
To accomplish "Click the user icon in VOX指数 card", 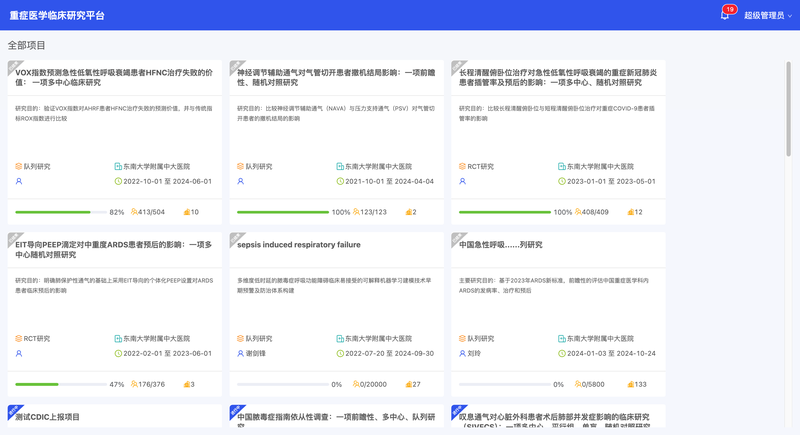I will (x=19, y=181).
